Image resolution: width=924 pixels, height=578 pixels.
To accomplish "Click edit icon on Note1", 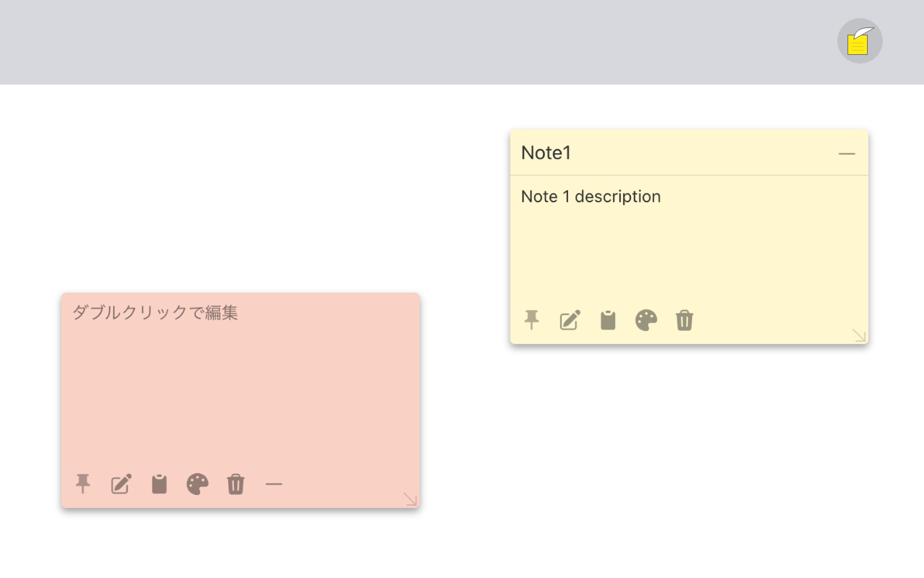I will [570, 320].
